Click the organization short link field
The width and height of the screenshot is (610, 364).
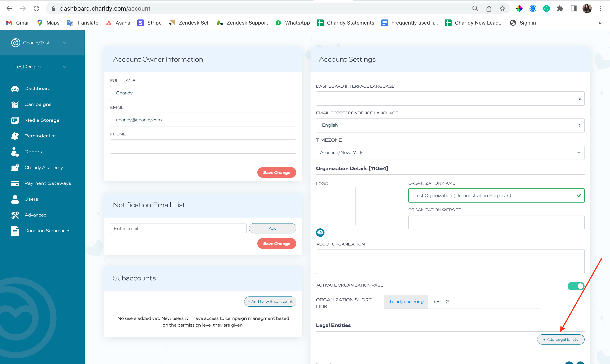click(x=483, y=302)
